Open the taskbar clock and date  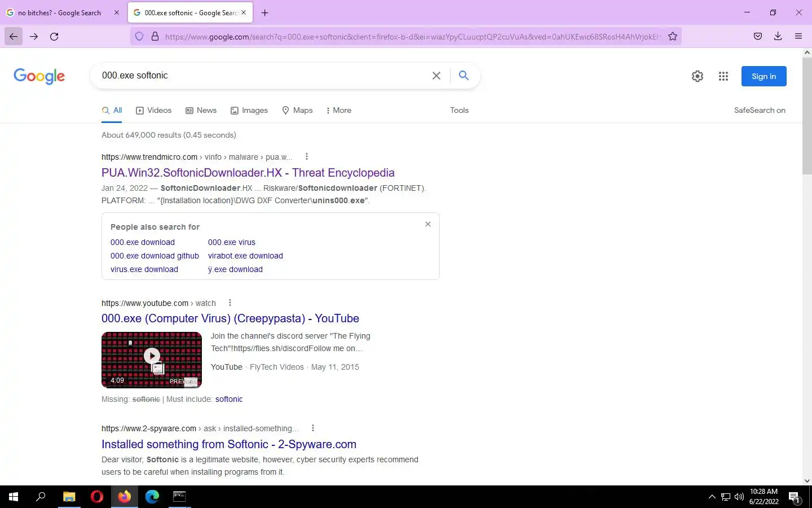(x=764, y=497)
